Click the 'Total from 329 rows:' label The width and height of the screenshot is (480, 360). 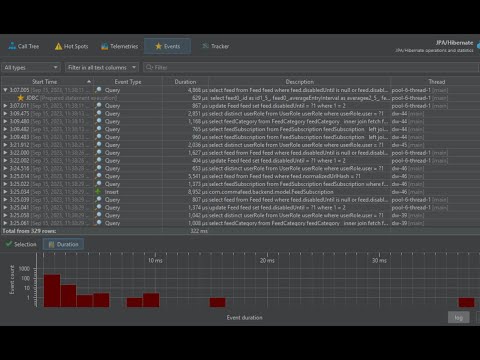click(x=29, y=231)
